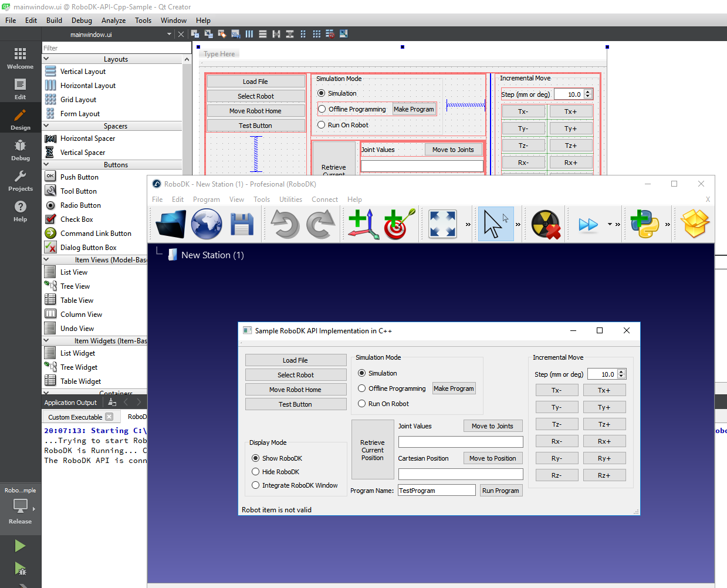Click Move Robot Home in Sample window

[x=296, y=390]
